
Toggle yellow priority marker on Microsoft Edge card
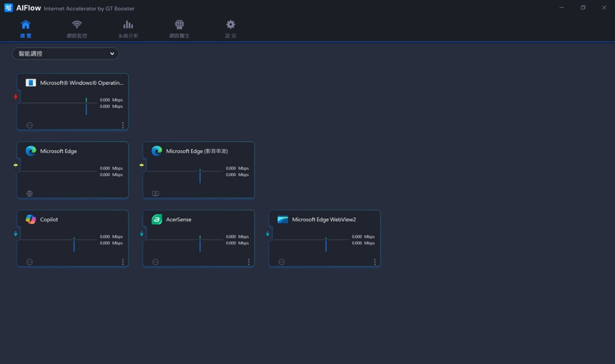pos(15,165)
